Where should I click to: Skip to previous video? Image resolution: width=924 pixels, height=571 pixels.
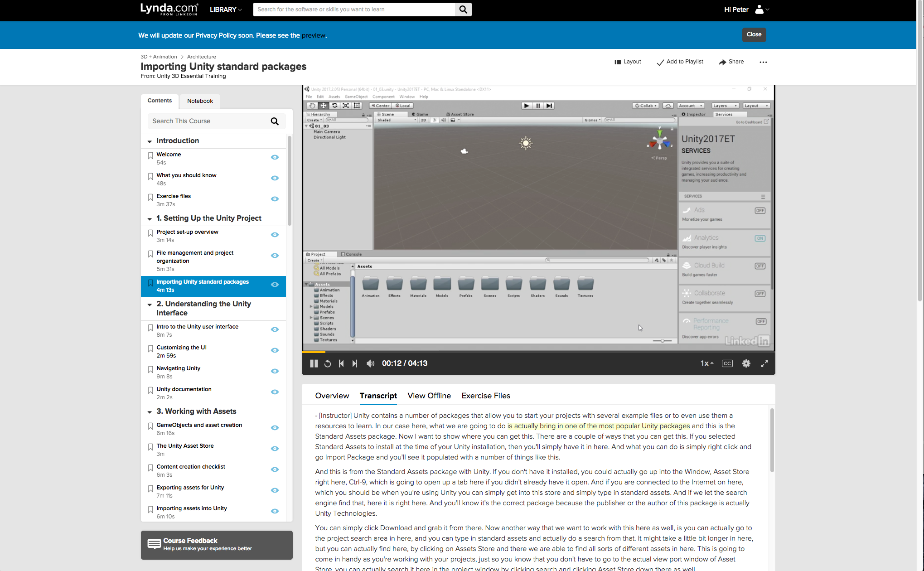point(341,363)
